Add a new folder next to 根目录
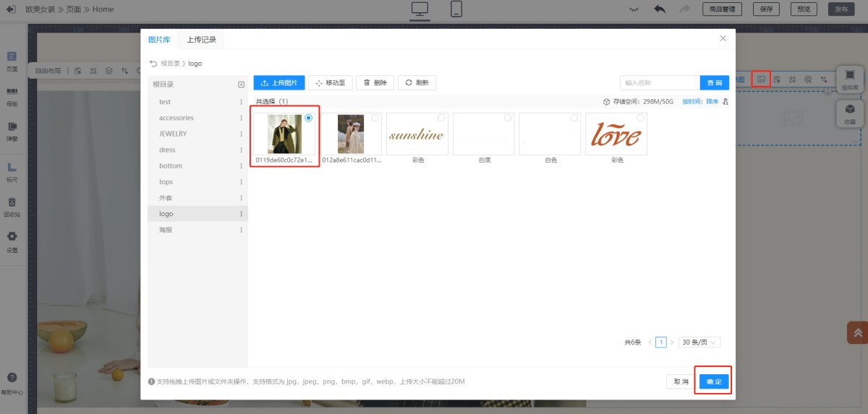868x414 pixels. (x=241, y=85)
